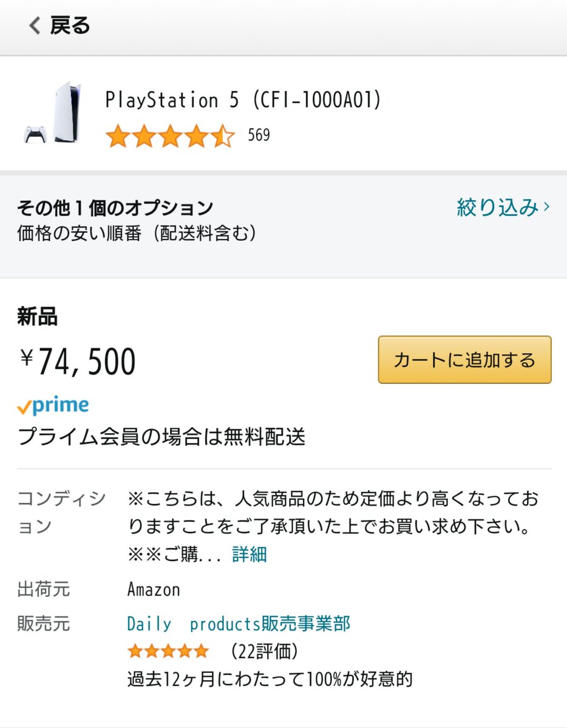Screen dimensions: 567x728
Task: Tap the その他1個のオプション heading
Action: pyautogui.click(x=115, y=208)
